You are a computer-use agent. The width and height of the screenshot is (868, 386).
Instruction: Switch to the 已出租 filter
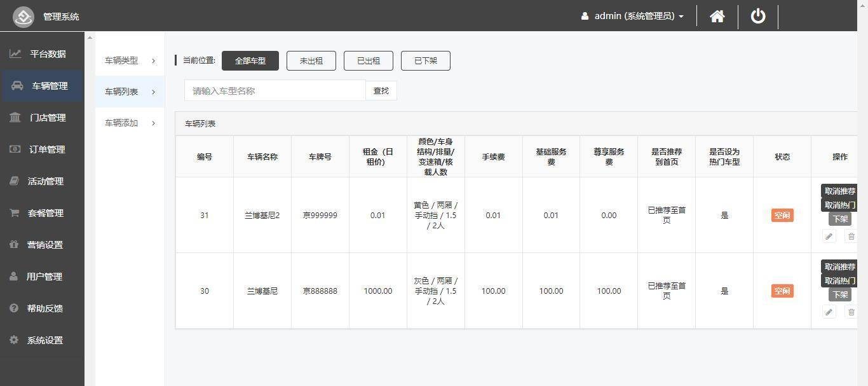tap(368, 61)
